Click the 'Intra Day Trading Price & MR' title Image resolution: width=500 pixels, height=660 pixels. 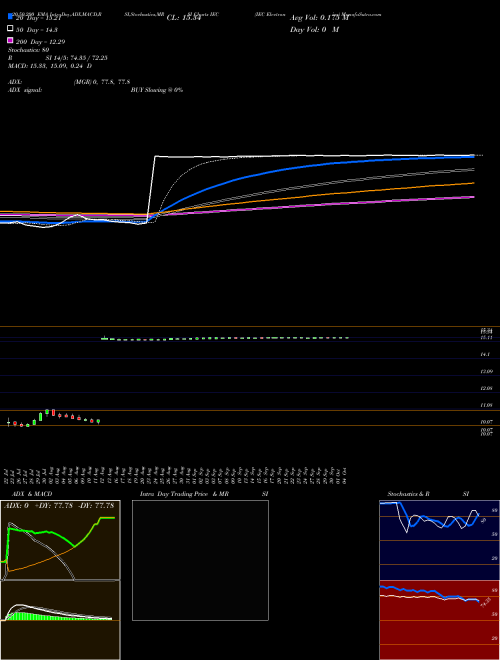[185, 494]
